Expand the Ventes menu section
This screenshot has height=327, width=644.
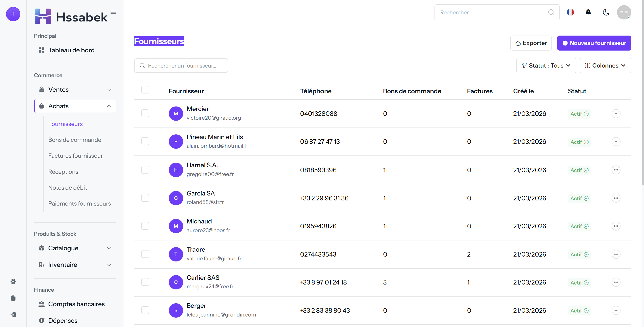(x=75, y=89)
